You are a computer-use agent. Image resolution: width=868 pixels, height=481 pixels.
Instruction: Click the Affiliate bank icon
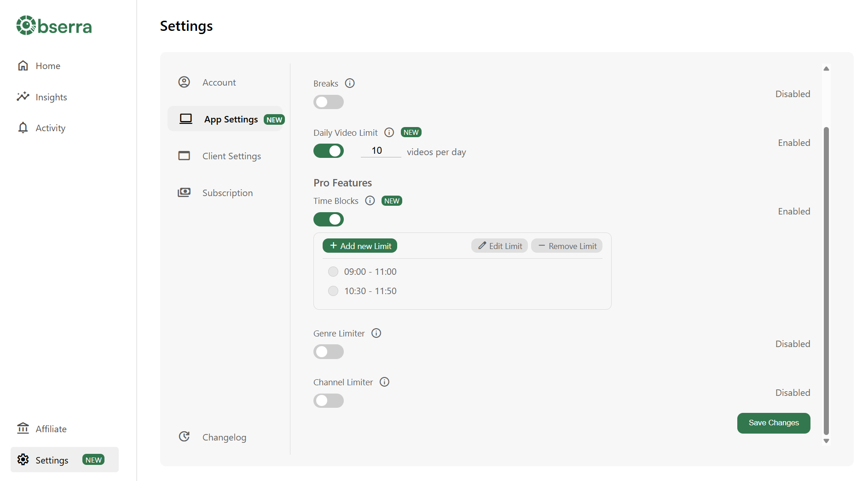(x=23, y=429)
